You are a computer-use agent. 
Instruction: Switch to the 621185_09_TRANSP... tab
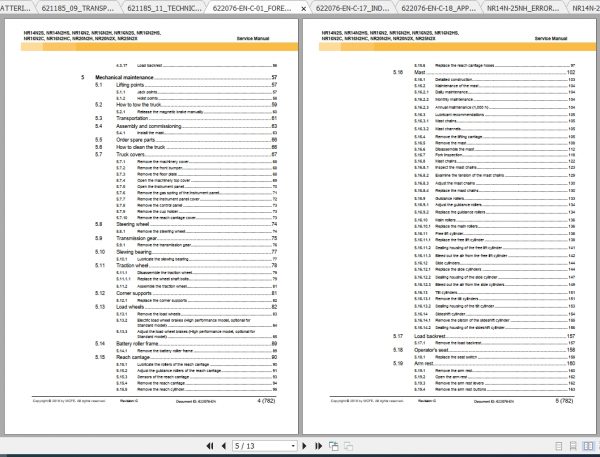pos(77,8)
